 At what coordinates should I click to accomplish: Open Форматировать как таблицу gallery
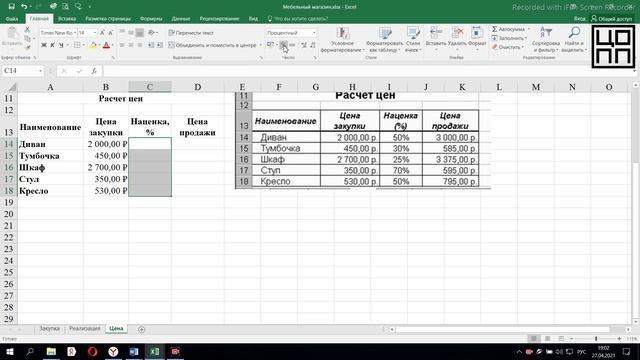(385, 40)
